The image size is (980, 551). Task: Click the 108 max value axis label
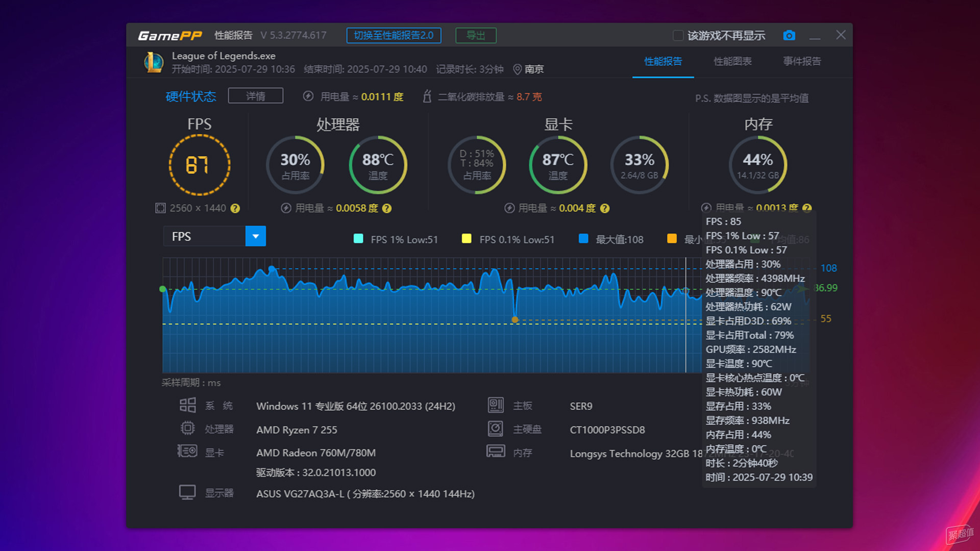tap(828, 268)
